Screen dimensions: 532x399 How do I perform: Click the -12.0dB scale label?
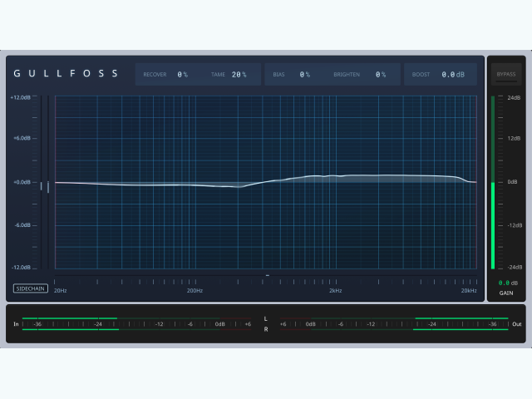21,268
